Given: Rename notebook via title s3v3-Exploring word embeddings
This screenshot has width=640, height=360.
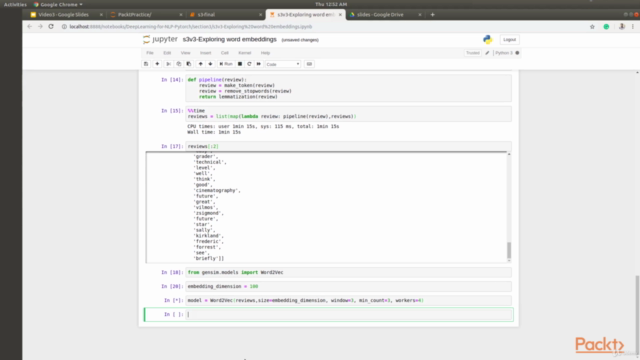Looking at the screenshot, I should [x=229, y=39].
